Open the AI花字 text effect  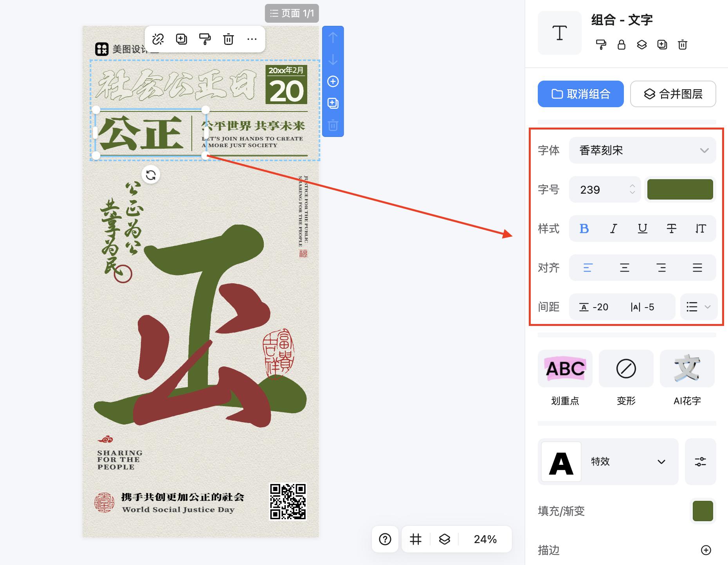(x=687, y=368)
